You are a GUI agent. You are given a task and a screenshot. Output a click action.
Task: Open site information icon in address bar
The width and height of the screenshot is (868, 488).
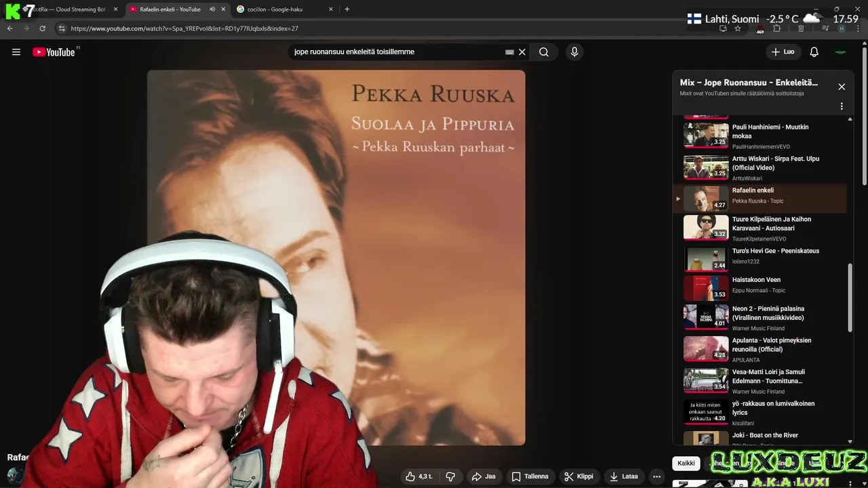click(62, 28)
